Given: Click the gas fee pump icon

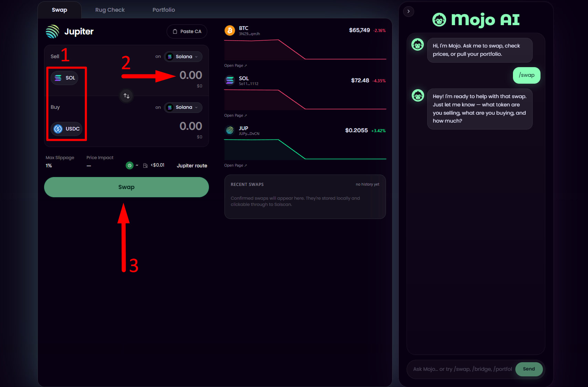Looking at the screenshot, I should pyautogui.click(x=145, y=166).
